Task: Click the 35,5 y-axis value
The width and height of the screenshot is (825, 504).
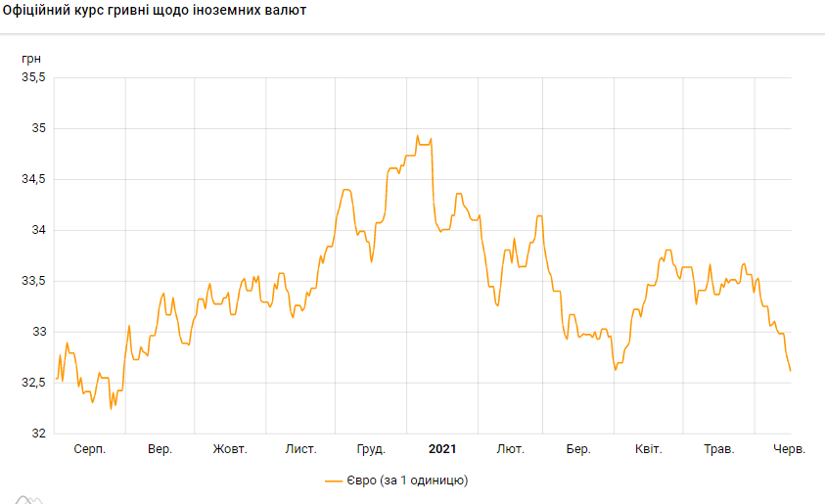Action: coord(33,77)
